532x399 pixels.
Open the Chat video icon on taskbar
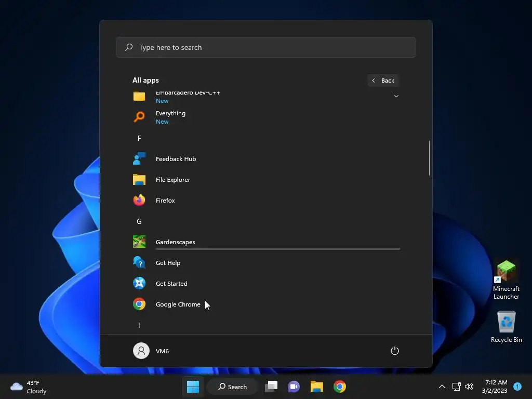294,387
